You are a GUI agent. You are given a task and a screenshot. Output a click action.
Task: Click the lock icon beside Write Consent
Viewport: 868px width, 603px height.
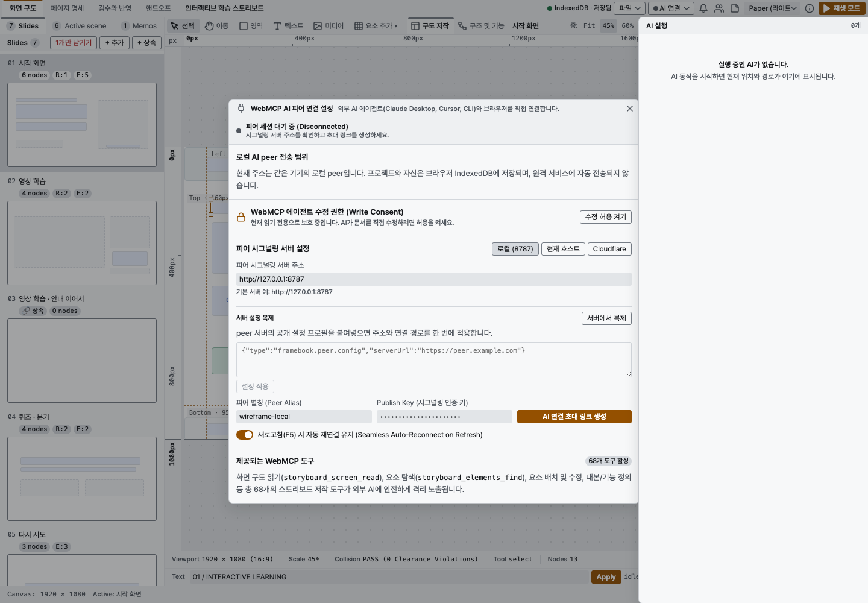click(241, 217)
